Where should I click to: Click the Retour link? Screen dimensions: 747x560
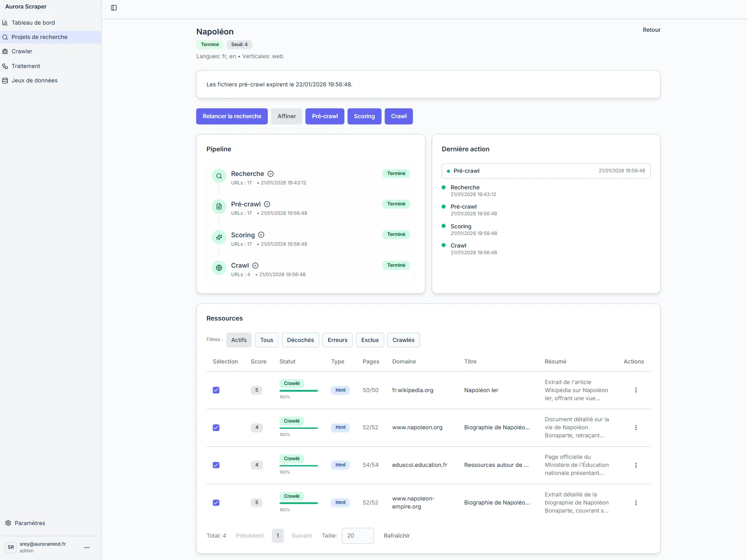point(651,30)
